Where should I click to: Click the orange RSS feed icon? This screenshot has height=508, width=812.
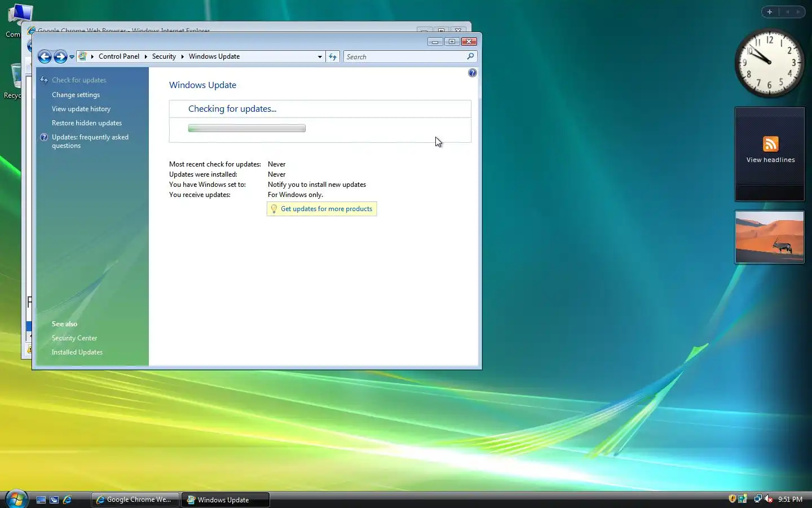(770, 144)
